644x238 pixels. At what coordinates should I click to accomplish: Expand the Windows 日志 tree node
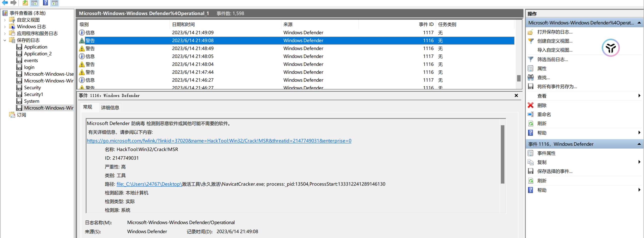5,27
